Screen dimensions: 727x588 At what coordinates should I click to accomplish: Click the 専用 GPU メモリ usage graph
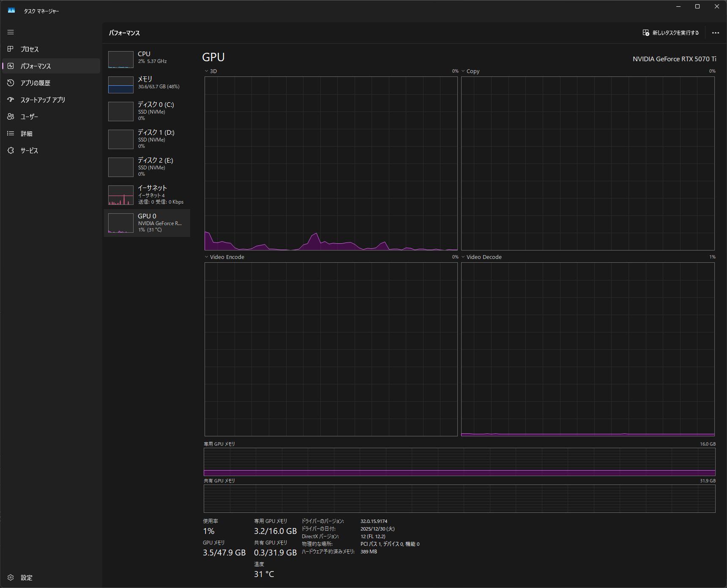pyautogui.click(x=459, y=462)
